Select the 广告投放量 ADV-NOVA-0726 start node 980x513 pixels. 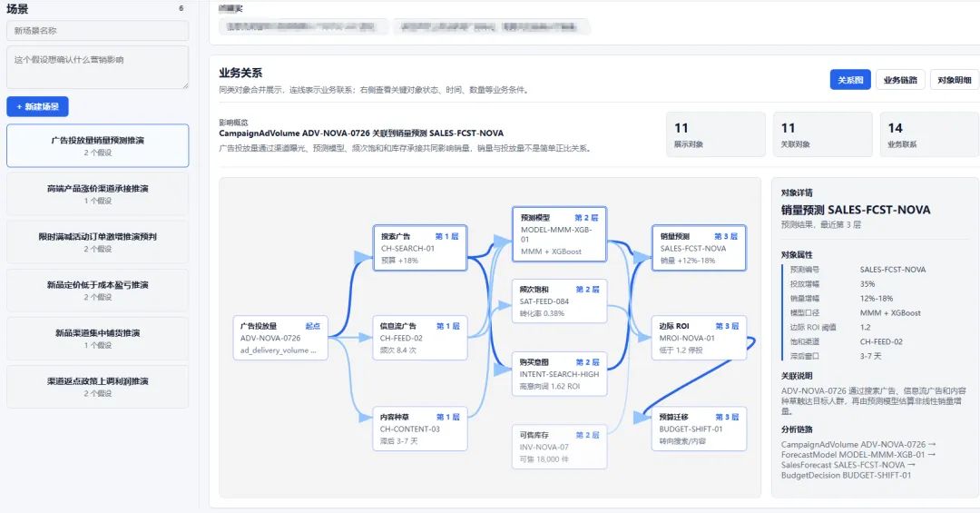(x=280, y=338)
